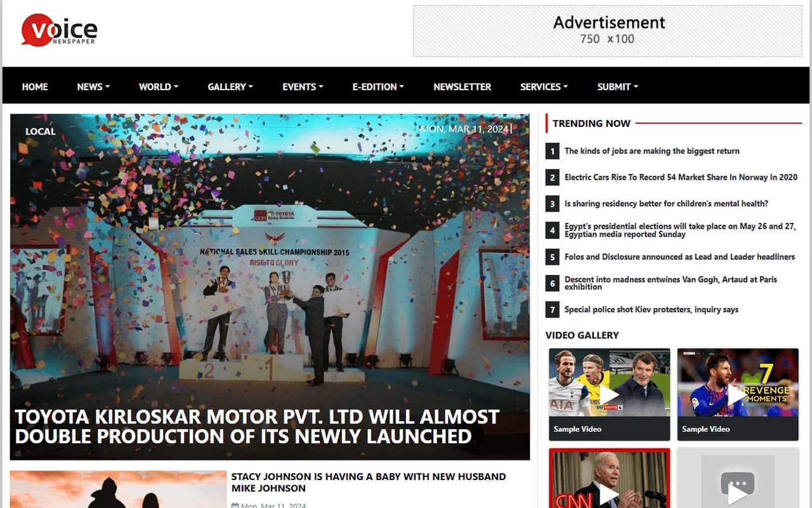Play the Messi revenge moments video
Image resolution: width=812 pixels, height=508 pixels.
coord(738,382)
